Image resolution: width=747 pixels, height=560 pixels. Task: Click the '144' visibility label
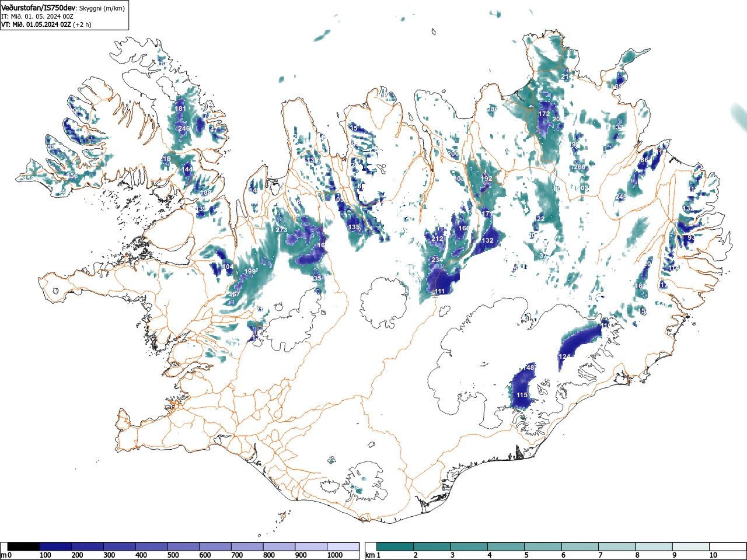click(187, 169)
